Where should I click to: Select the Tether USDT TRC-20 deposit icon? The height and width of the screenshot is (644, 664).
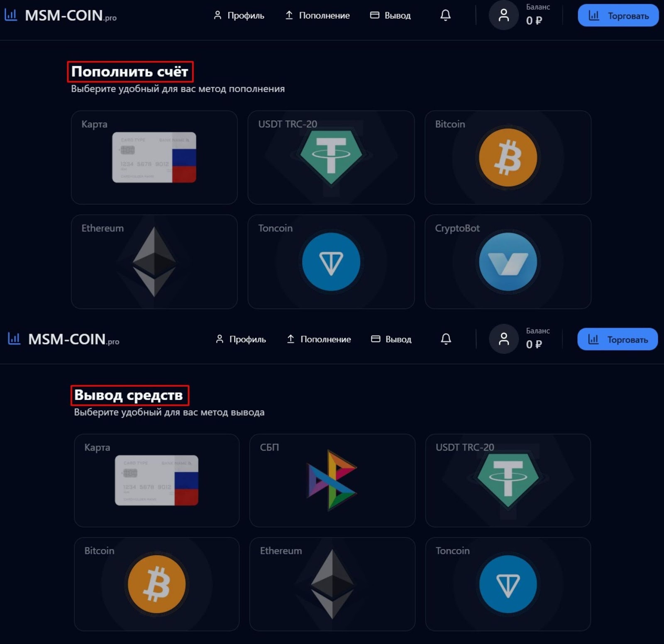[331, 157]
